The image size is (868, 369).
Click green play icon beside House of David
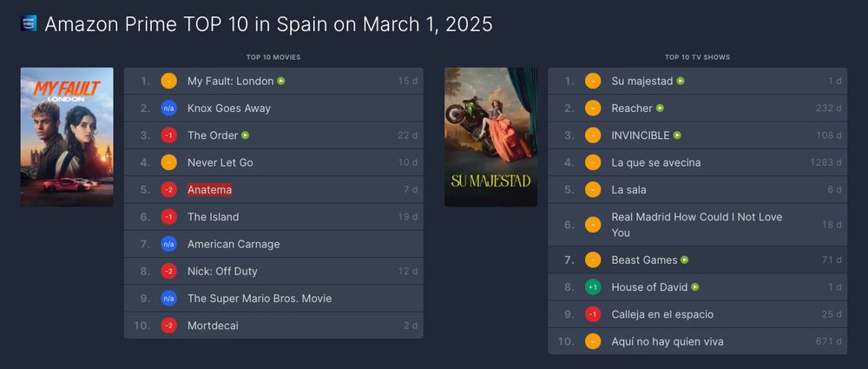[695, 287]
